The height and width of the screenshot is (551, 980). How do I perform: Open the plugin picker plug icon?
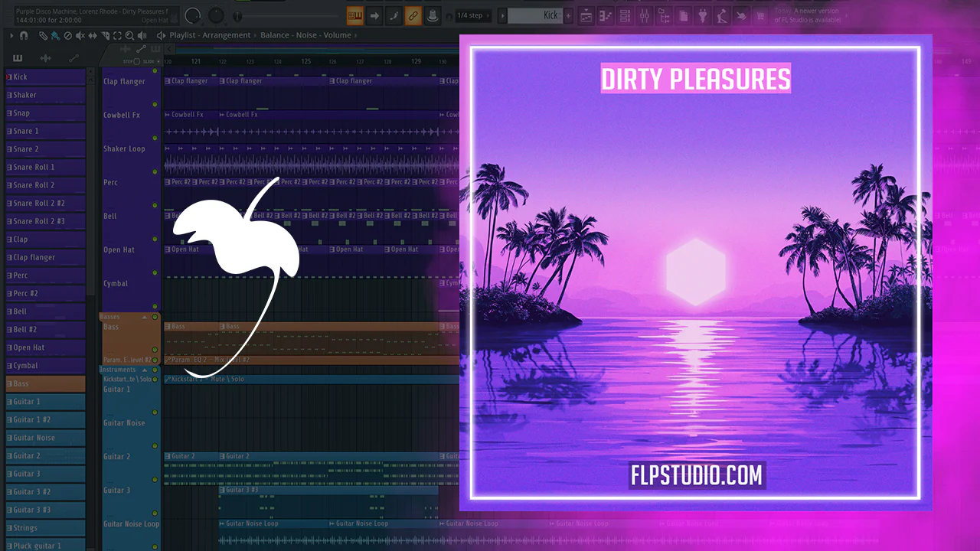point(703,15)
